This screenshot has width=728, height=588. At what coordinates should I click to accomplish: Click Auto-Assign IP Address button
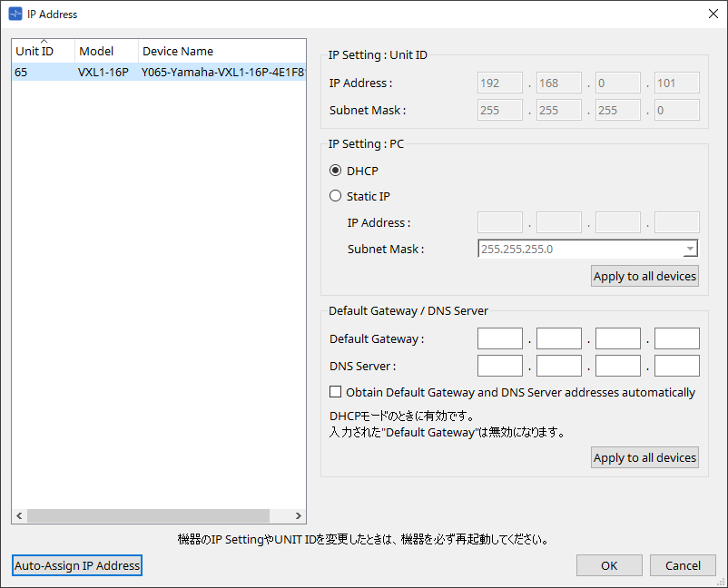click(x=77, y=565)
